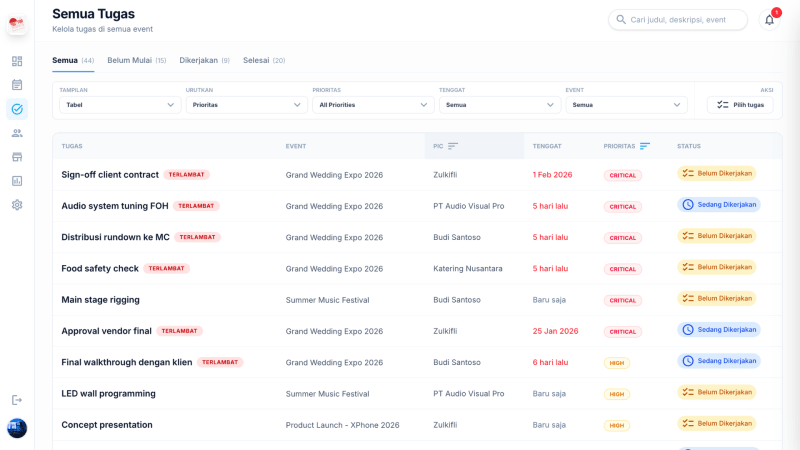Click status icon for Sign-off client contract

(688, 173)
